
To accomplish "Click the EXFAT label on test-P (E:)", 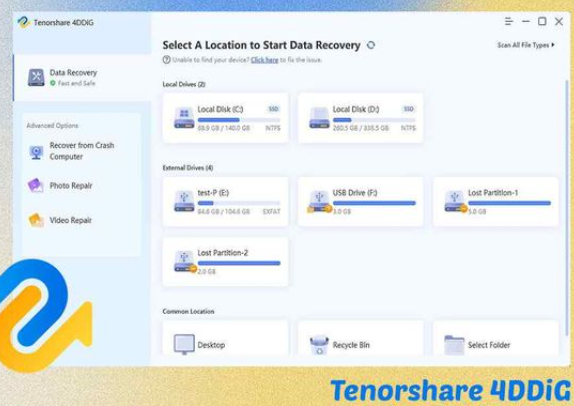I will [x=272, y=212].
